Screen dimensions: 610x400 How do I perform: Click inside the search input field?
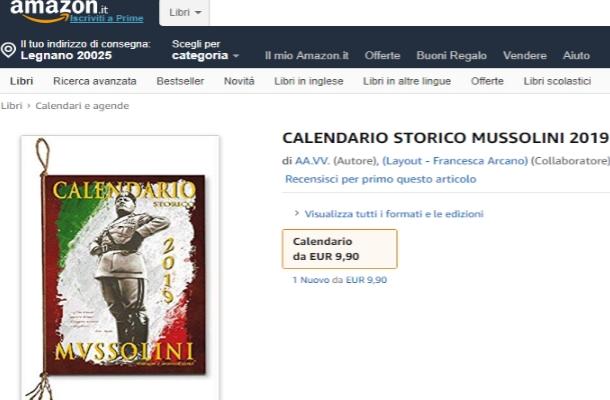tap(410, 12)
